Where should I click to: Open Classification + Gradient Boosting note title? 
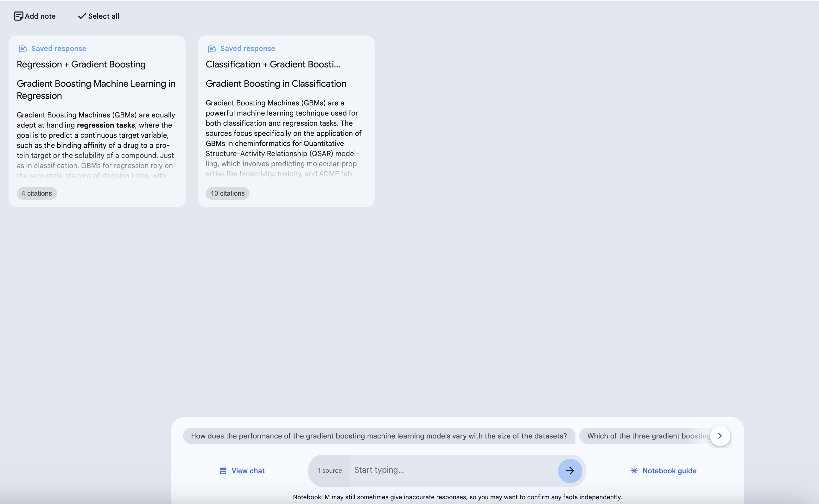coord(273,64)
